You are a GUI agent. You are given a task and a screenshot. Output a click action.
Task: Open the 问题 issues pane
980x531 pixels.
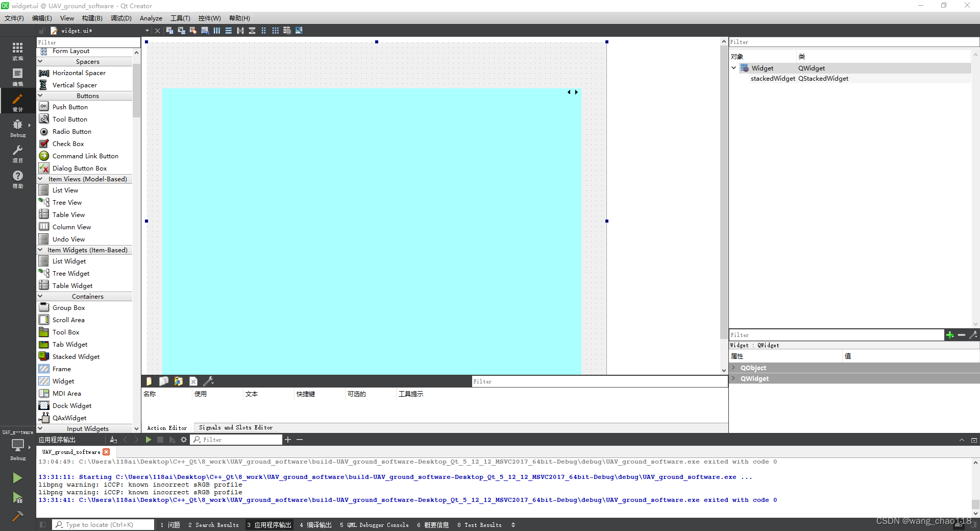pos(170,525)
